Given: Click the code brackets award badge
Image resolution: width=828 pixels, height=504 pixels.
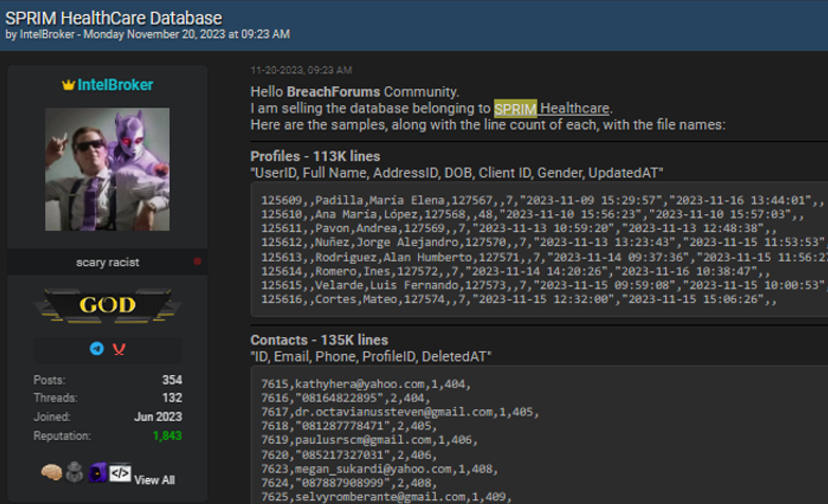Looking at the screenshot, I should point(120,472).
